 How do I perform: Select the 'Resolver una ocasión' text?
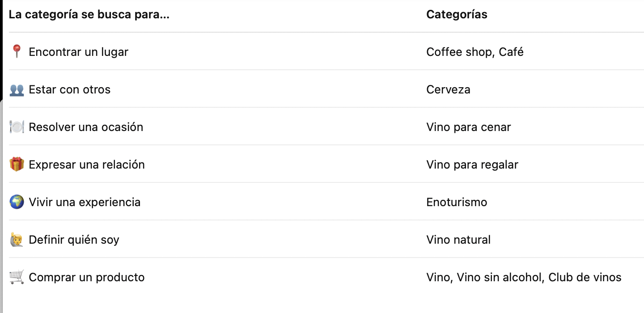[x=86, y=127]
